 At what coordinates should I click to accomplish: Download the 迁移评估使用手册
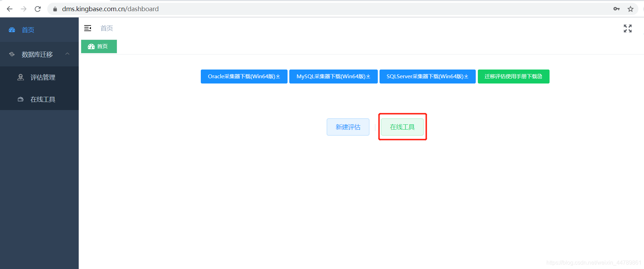pos(514,77)
